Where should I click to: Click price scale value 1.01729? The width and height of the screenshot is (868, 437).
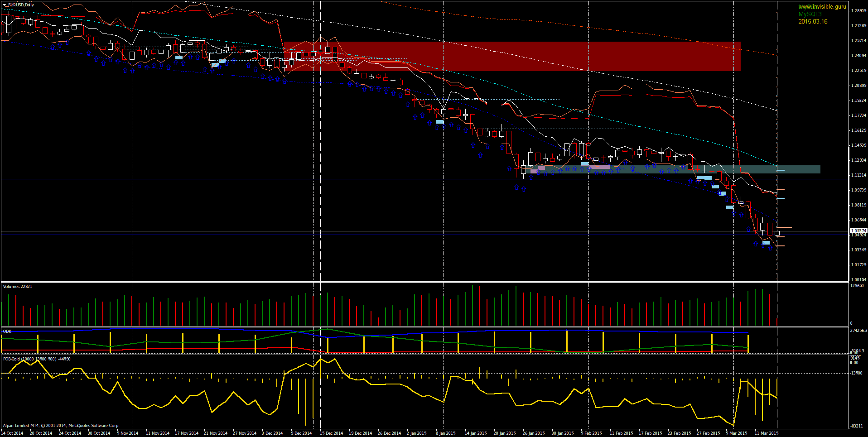859,265
